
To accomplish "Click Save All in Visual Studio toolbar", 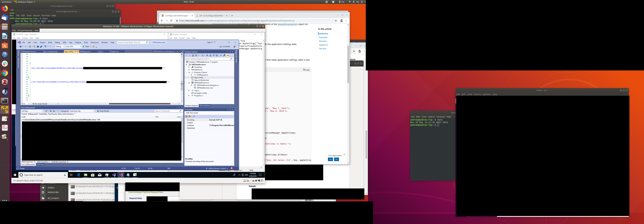I will 41,46.
